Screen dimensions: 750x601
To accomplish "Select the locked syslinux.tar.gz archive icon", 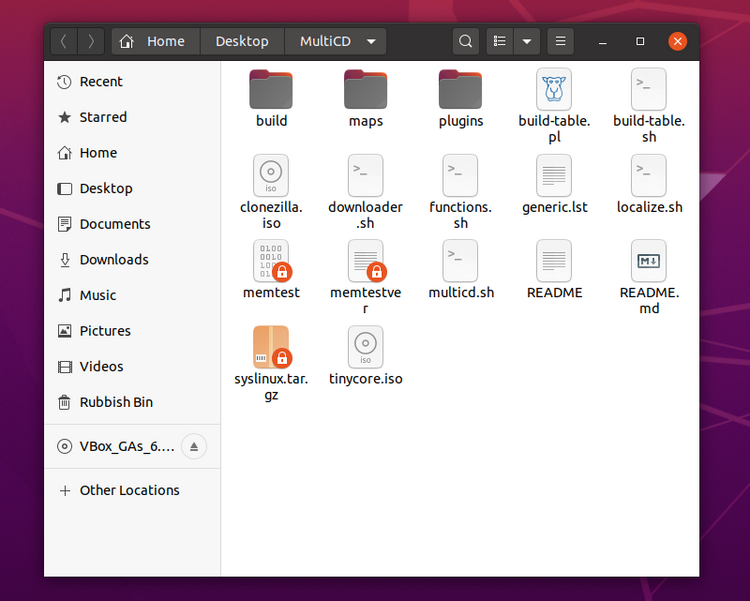I will tap(271, 347).
